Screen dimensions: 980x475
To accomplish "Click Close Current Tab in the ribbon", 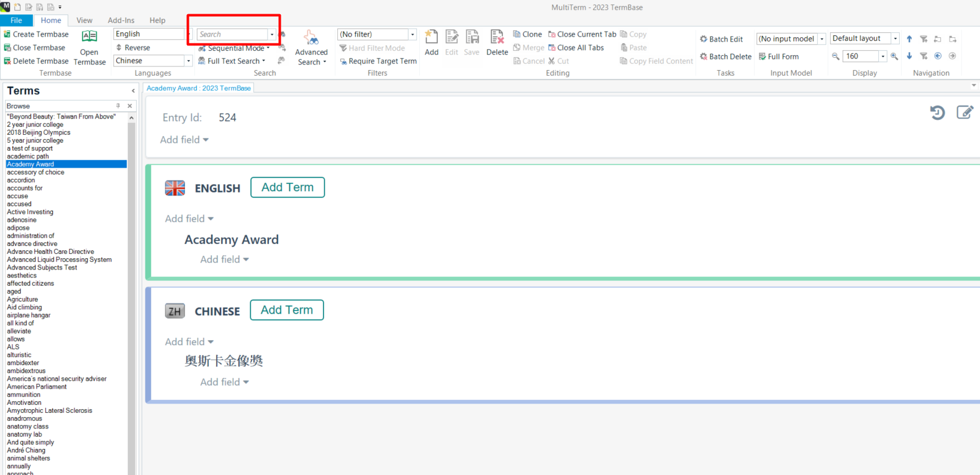I will coord(582,34).
